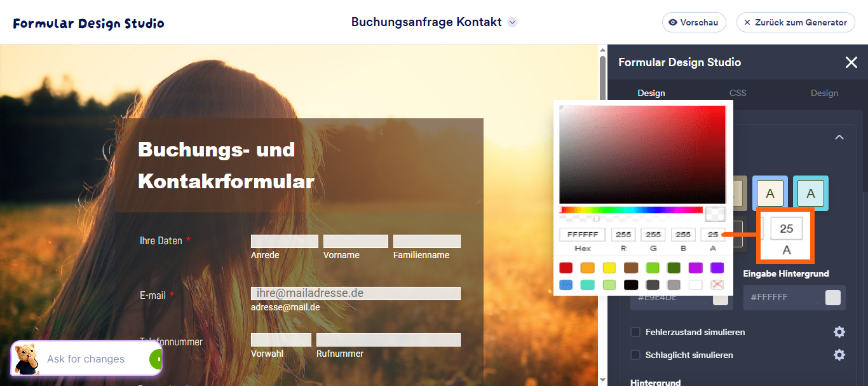Open settings gear for Fehlerzustand simulieren

point(839,332)
